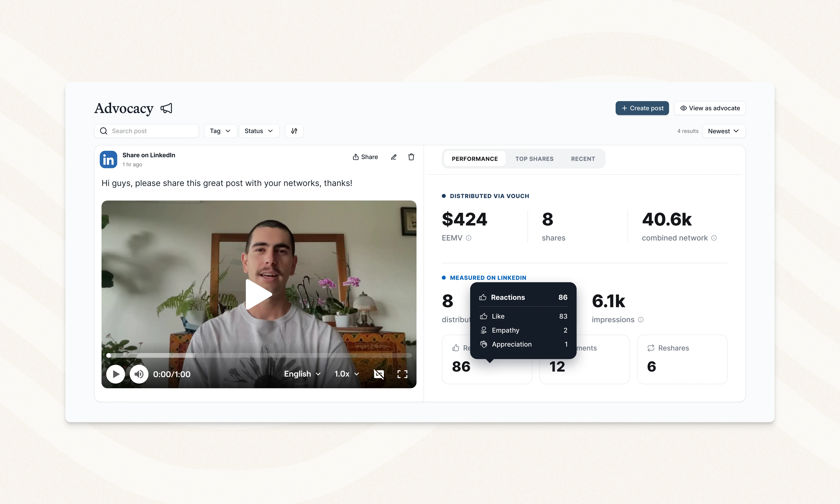This screenshot has width=840, height=504.
Task: Click the impressions info icon
Action: (641, 320)
